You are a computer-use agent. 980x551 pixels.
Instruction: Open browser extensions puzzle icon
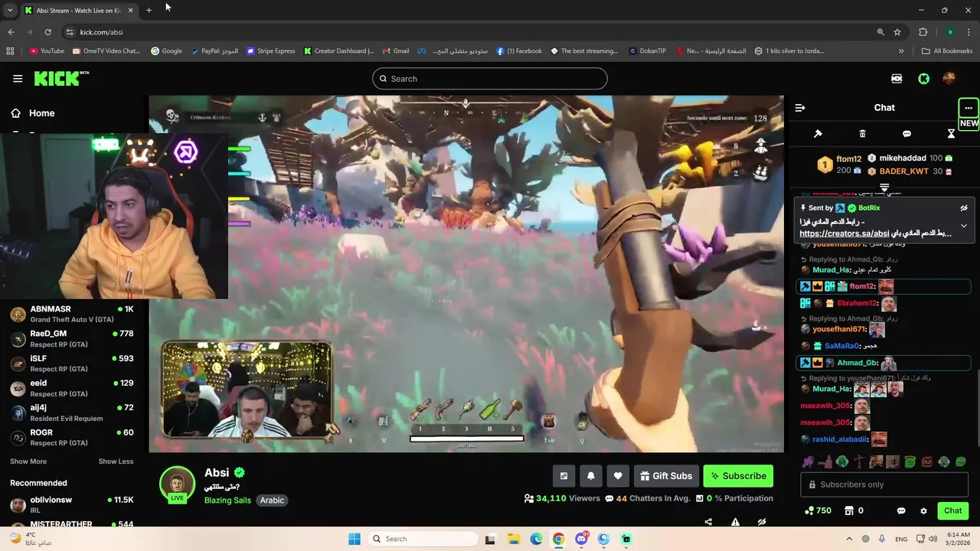coord(923,32)
